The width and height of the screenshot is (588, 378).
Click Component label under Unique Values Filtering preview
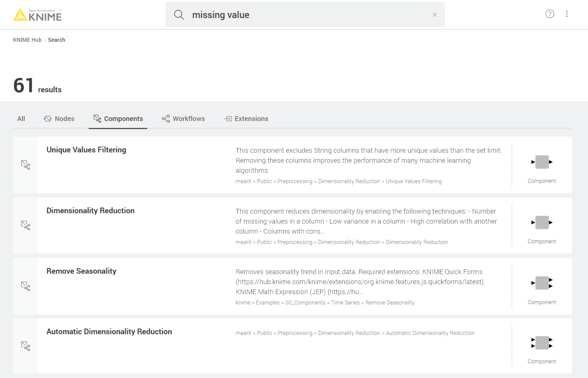[x=542, y=181]
